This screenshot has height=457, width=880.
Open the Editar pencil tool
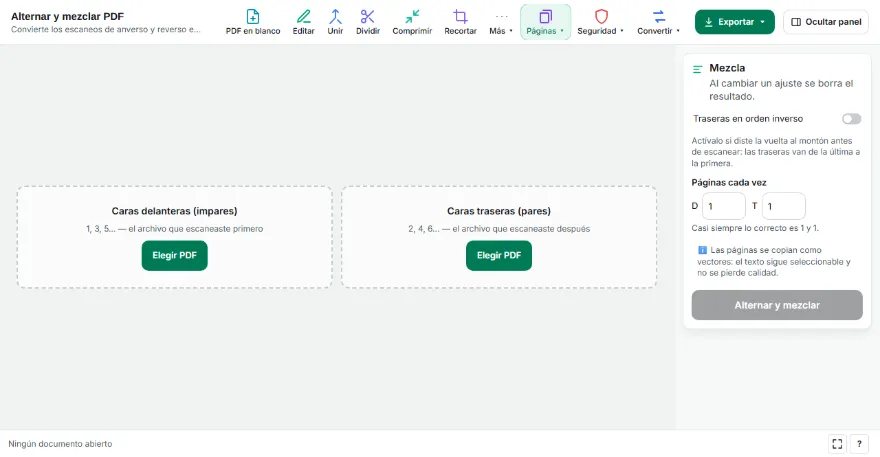(303, 22)
